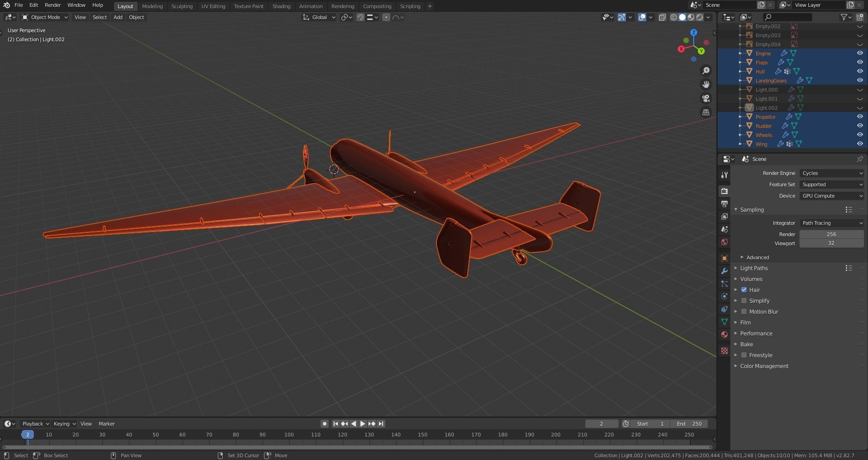The height and width of the screenshot is (460, 868).
Task: Click the play animation button
Action: click(x=363, y=424)
